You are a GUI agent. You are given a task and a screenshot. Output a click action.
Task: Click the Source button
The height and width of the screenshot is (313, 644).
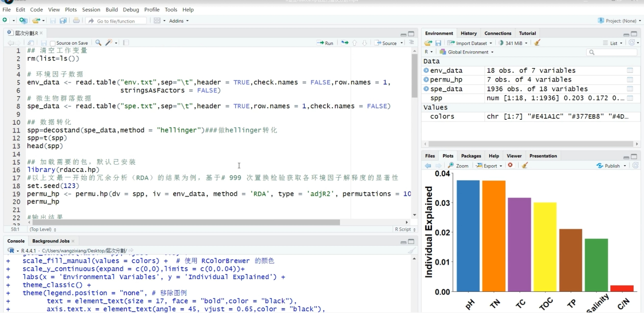(x=386, y=43)
